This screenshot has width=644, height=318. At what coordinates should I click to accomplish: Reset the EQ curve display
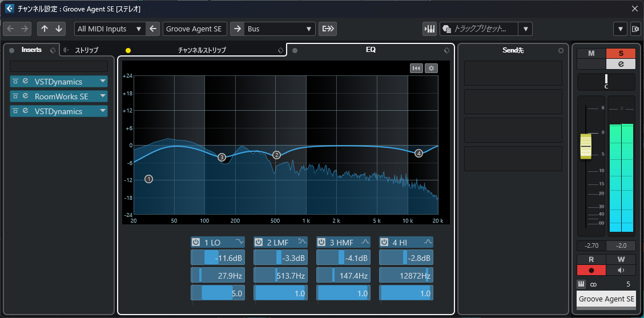tap(416, 68)
